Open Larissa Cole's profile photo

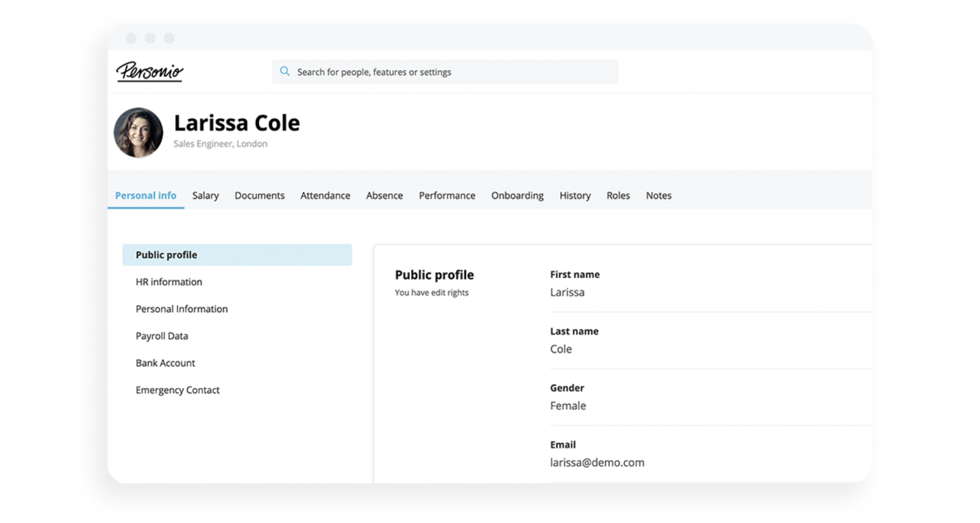tap(138, 132)
